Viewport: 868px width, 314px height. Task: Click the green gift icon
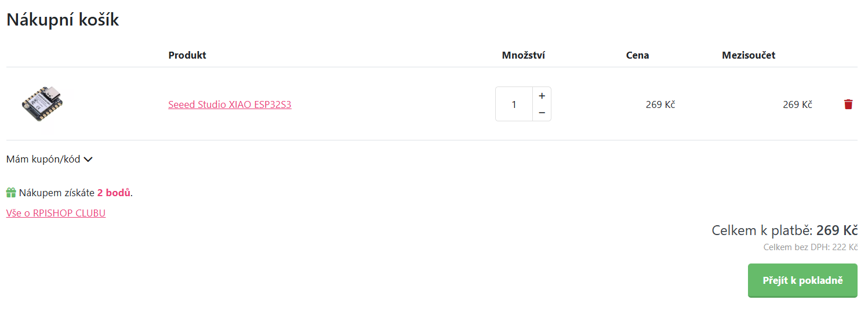(x=11, y=193)
